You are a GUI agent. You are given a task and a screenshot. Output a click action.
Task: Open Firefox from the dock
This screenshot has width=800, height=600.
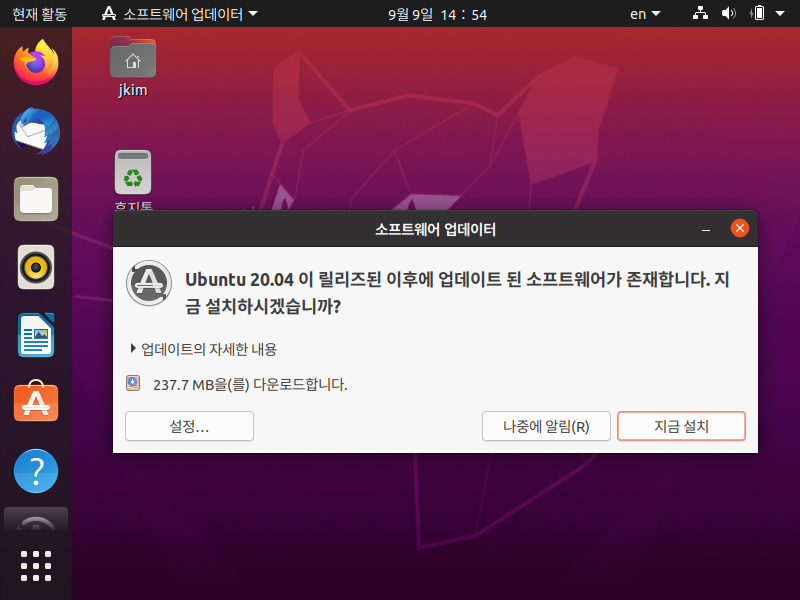(36, 63)
